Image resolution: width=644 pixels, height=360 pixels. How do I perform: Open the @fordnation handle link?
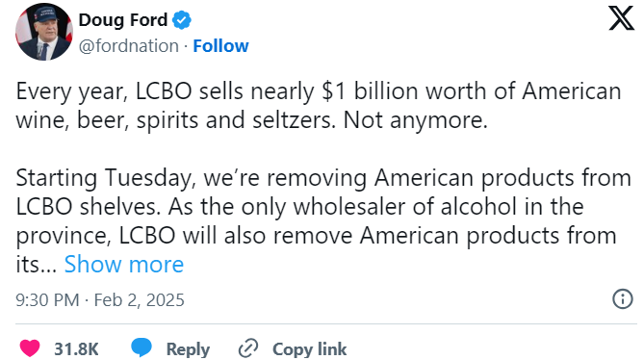[x=129, y=46]
